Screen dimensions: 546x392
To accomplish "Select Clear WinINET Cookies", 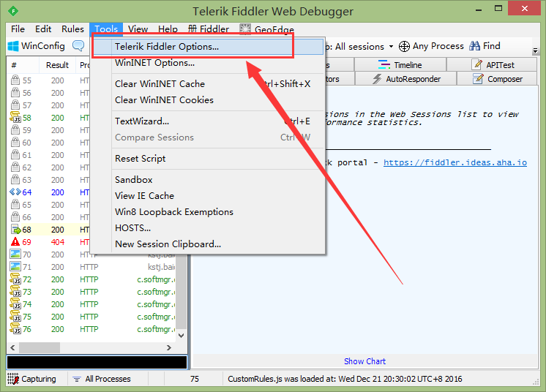I will tap(209, 99).
